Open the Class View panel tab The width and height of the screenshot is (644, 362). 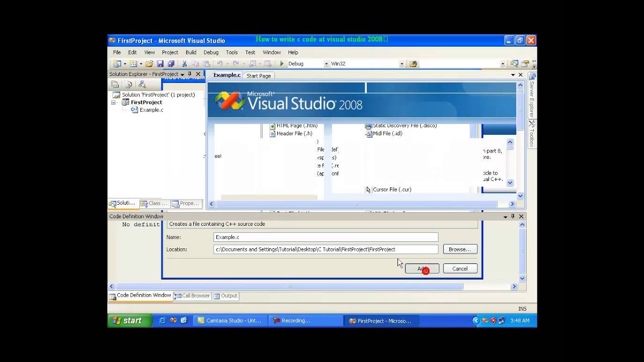tap(154, 203)
